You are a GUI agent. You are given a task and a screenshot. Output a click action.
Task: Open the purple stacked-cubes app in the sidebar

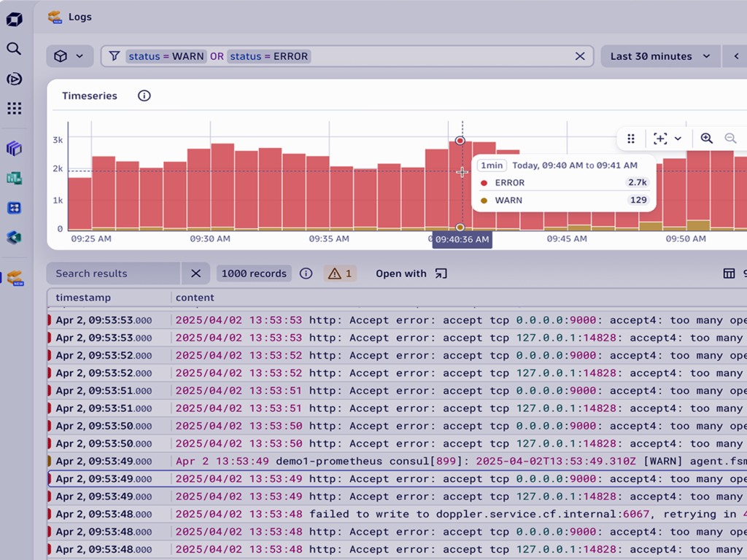point(15,149)
